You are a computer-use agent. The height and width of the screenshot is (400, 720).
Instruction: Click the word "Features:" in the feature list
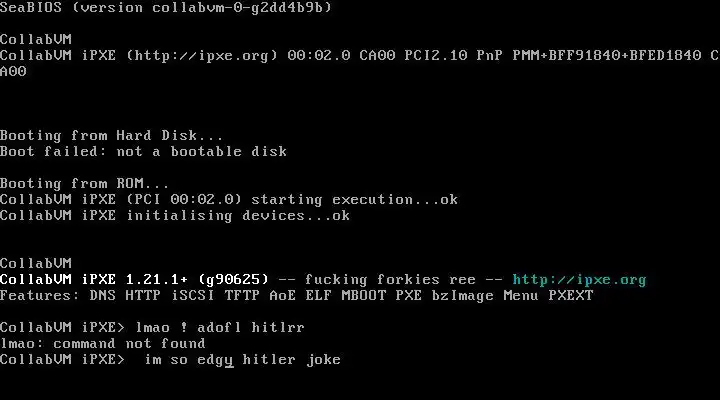tap(40, 295)
